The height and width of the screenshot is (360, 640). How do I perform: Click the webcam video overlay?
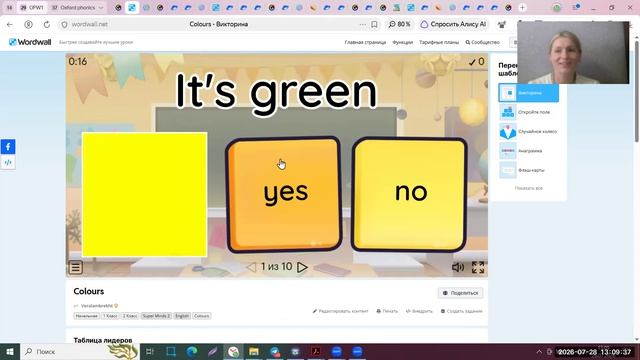[x=573, y=53]
